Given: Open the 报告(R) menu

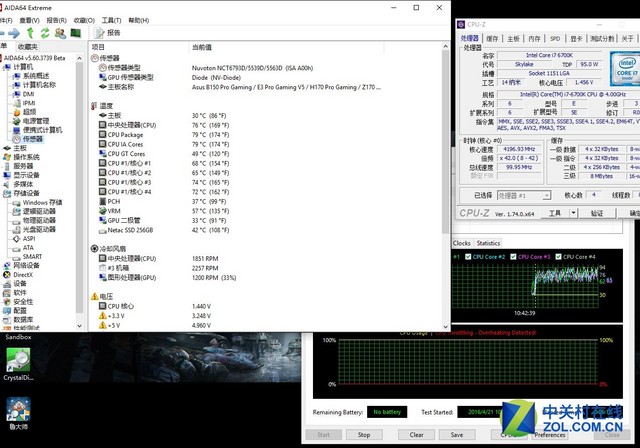Looking at the screenshot, I should 56,20.
